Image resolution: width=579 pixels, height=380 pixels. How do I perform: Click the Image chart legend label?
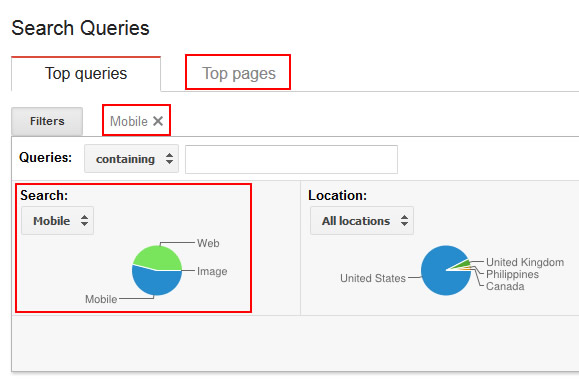[x=212, y=271]
